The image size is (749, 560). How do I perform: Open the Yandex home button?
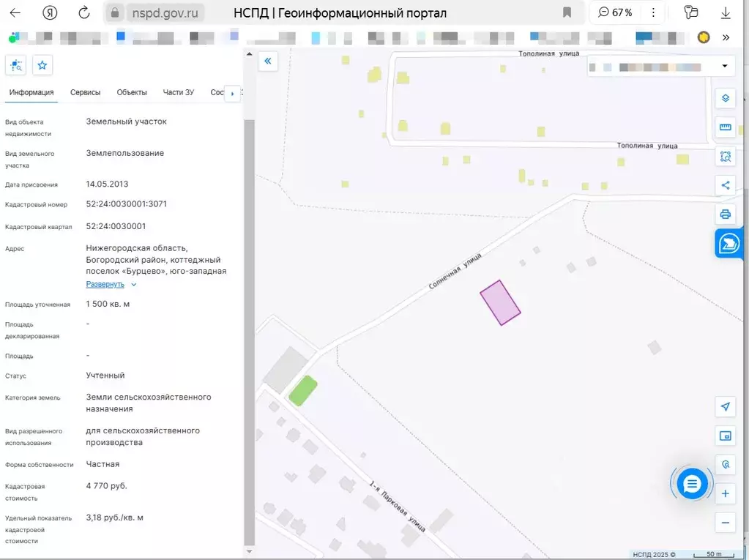(x=50, y=13)
